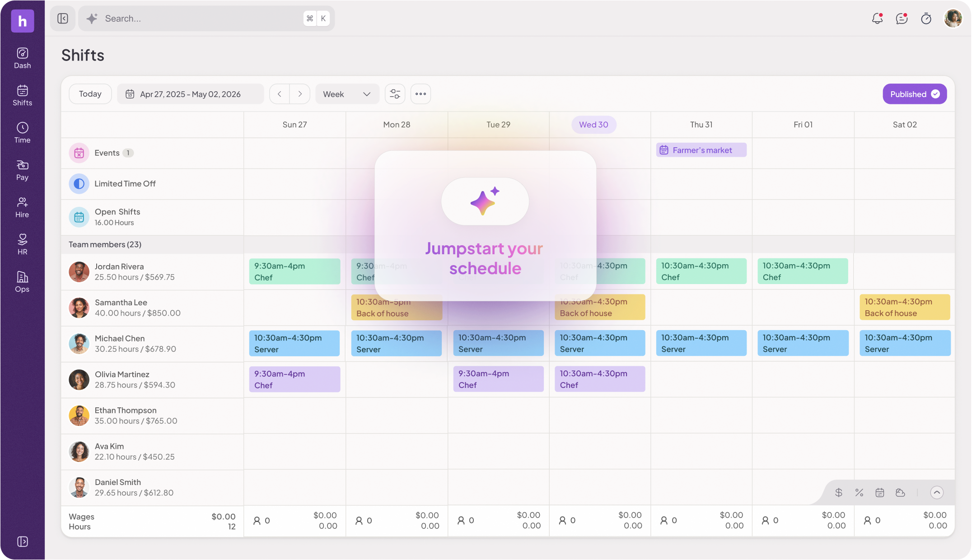Open the messages chat icon
This screenshot has height=560, width=972.
pos(902,19)
